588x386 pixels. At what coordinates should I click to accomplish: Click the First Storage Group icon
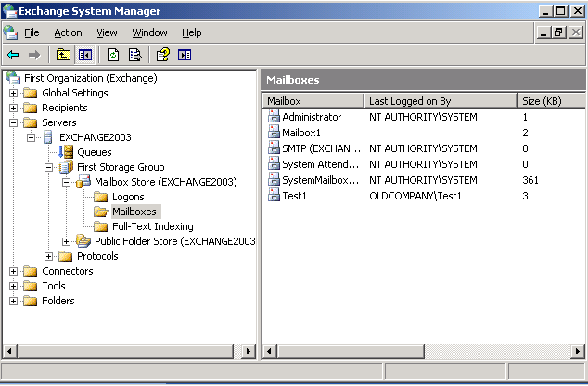point(66,167)
